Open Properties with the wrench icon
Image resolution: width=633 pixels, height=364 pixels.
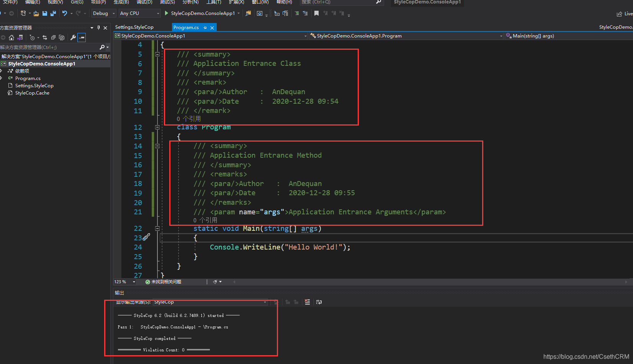pyautogui.click(x=73, y=38)
